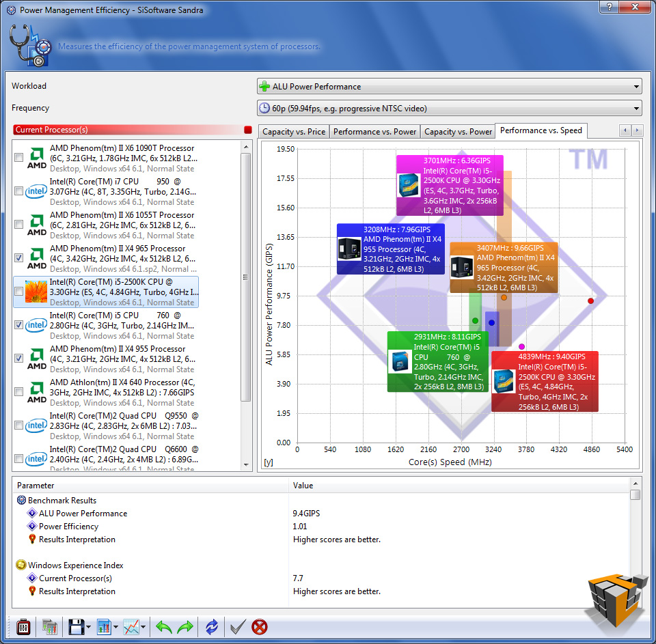The height and width of the screenshot is (644, 656).
Task: Click the red stop square beside Current Processor(s)
Action: [247, 130]
